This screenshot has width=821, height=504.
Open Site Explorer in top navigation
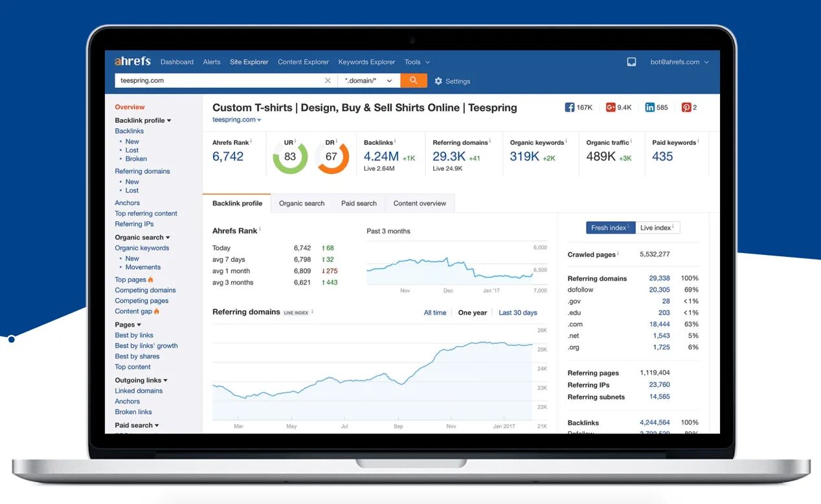(x=249, y=62)
